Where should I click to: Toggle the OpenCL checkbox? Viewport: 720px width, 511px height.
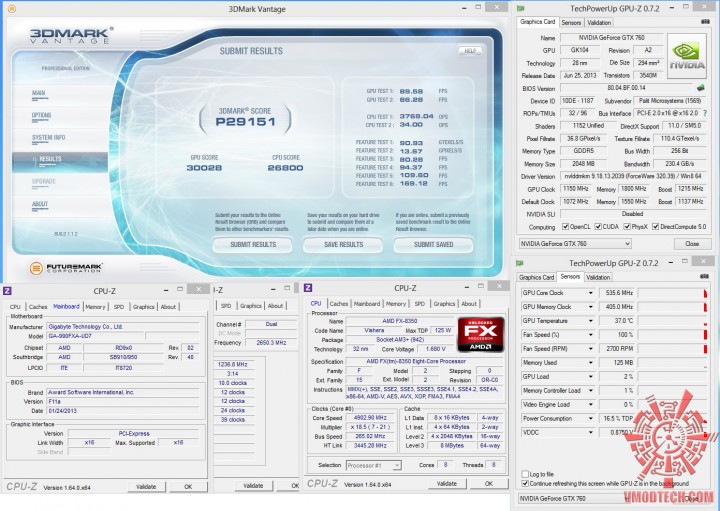566,226
